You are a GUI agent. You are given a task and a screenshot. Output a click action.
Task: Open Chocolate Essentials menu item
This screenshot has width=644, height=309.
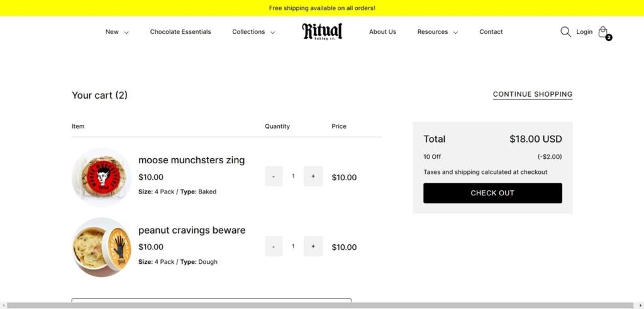click(x=180, y=32)
